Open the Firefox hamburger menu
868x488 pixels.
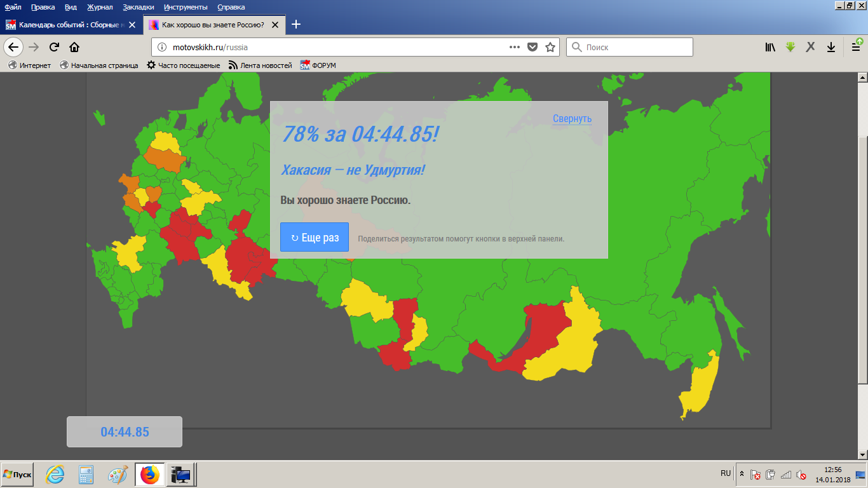856,47
